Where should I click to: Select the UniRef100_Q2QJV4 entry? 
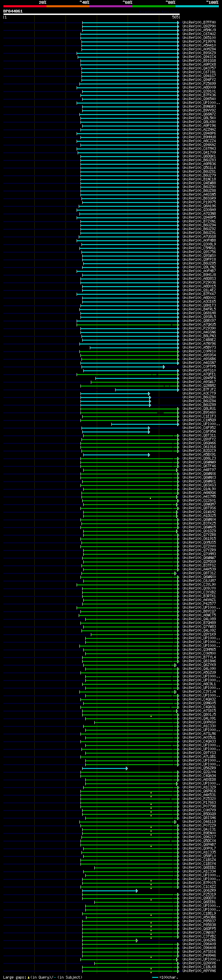coord(199,772)
